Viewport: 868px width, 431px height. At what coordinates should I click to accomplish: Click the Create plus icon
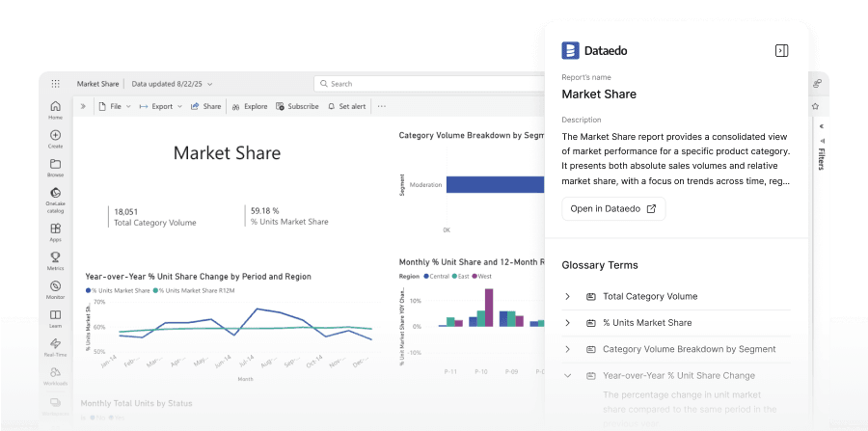click(x=55, y=136)
